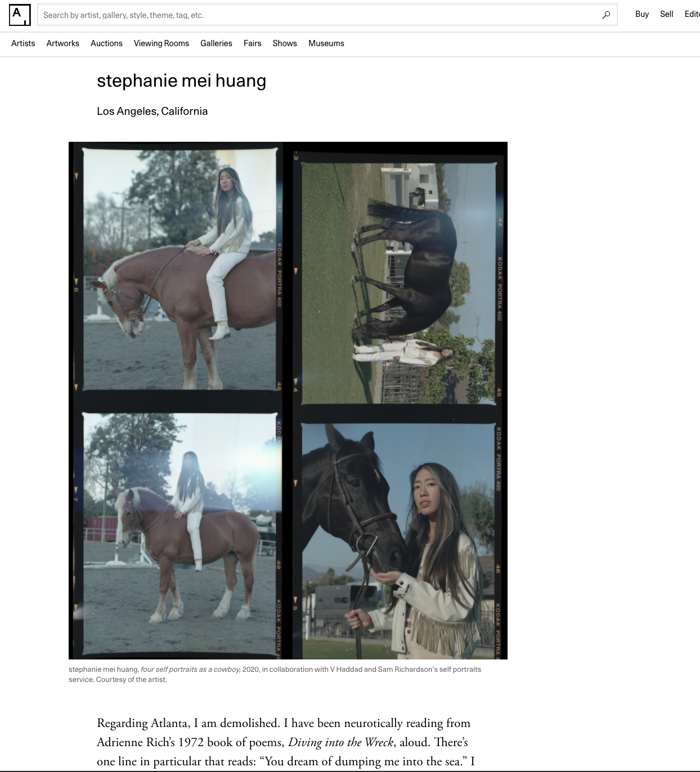The height and width of the screenshot is (772, 700).
Task: Click the top-left portrait on brown horse
Action: point(181,269)
